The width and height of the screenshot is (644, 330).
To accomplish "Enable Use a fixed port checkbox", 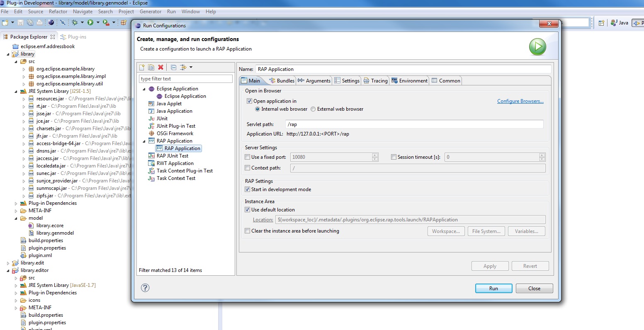I will 248,157.
